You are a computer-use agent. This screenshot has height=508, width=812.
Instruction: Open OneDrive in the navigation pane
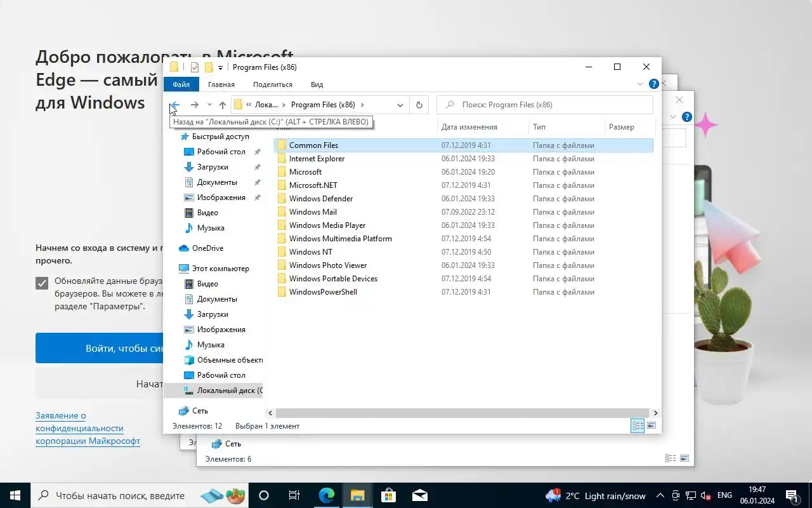(207, 248)
